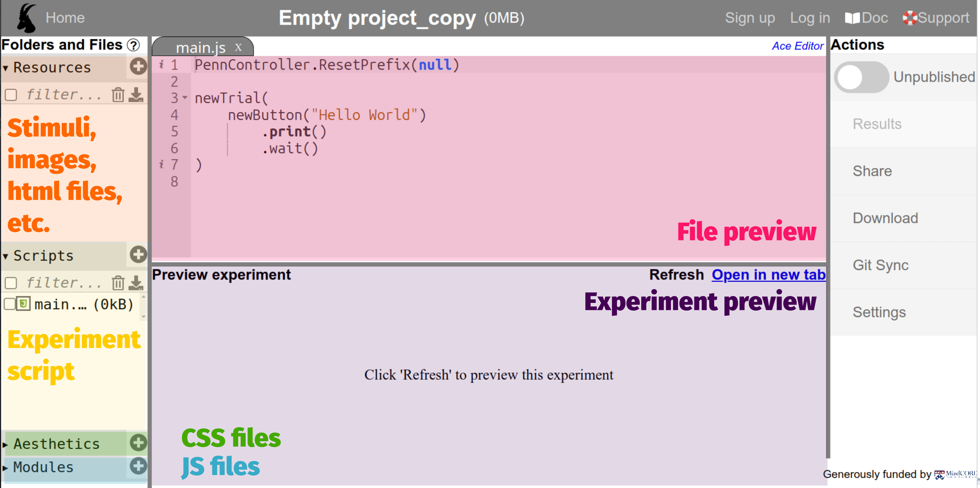Open the experiment preview in new tab

[768, 274]
